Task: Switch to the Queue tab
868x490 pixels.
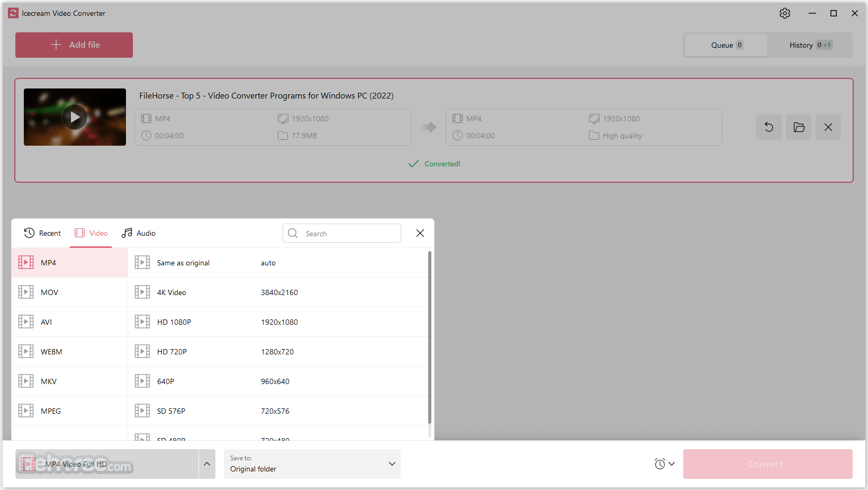Action: (x=726, y=45)
